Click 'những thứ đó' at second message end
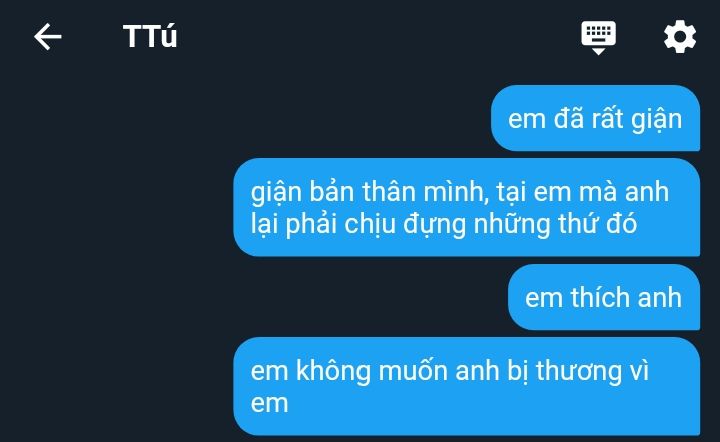 (x=555, y=224)
